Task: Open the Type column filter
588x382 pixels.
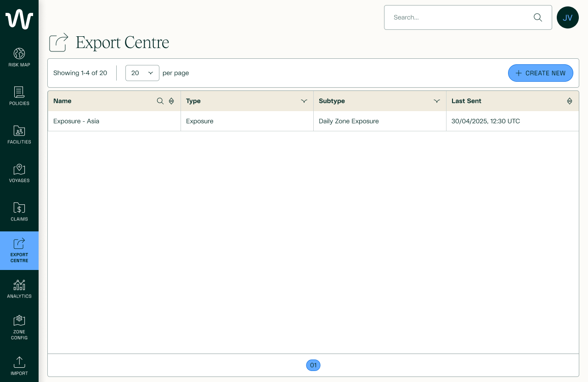Action: 304,101
